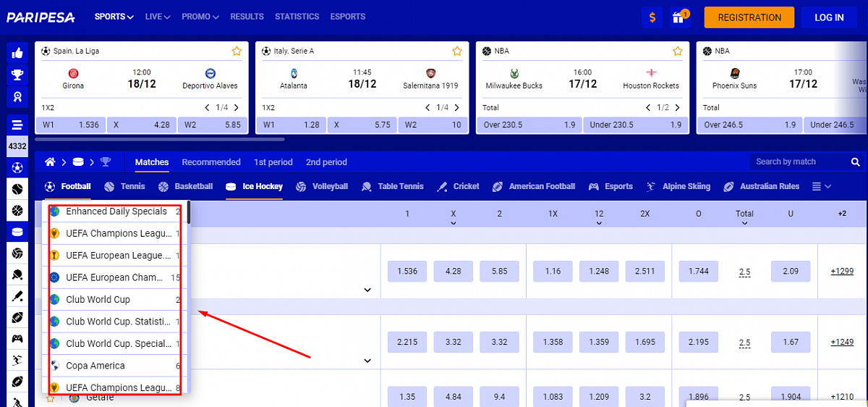This screenshot has height=407, width=868.
Task: Click the horizontal scrollbar under match cards
Action: point(159,139)
